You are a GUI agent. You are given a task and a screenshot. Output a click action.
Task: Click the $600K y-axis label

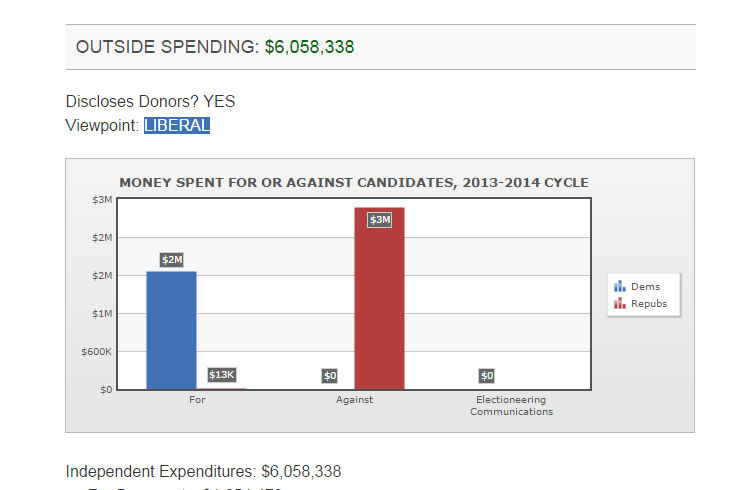point(96,352)
